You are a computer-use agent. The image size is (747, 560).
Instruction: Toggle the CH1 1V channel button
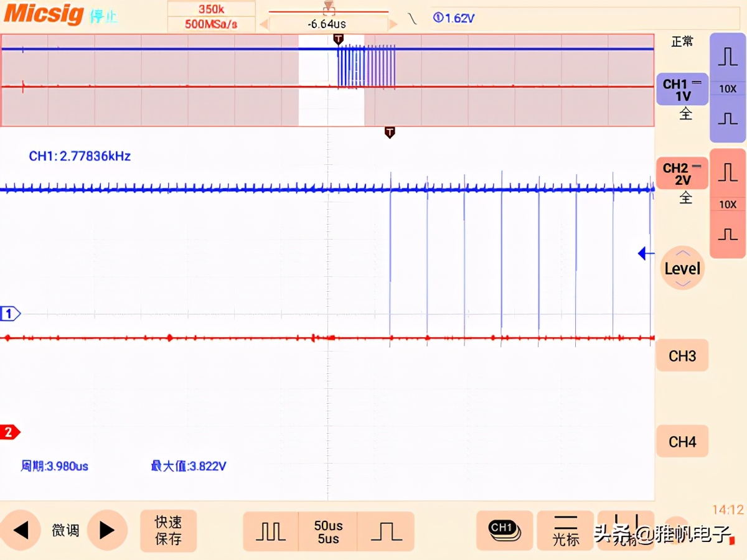click(x=682, y=90)
